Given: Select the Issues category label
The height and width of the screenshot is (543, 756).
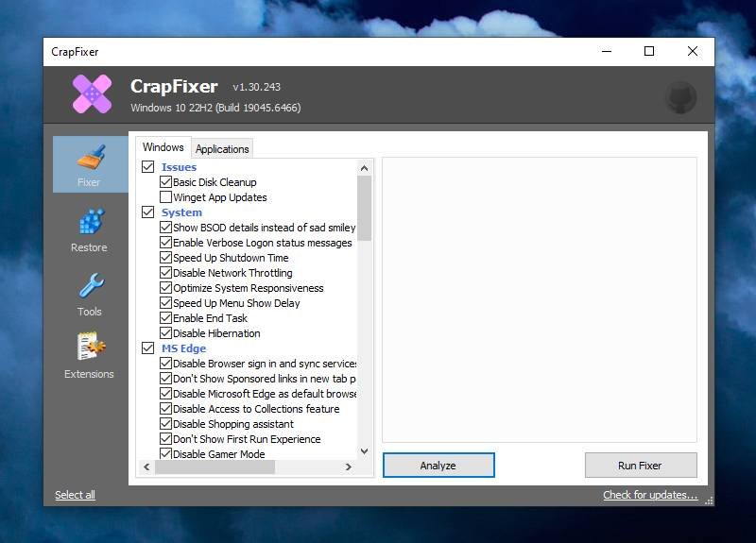Looking at the screenshot, I should point(179,167).
